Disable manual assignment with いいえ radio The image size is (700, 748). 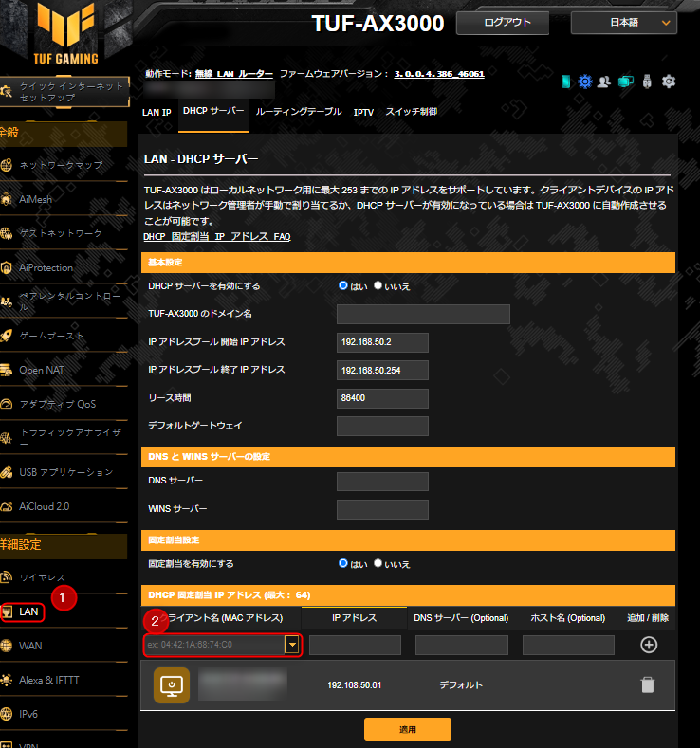(378, 563)
